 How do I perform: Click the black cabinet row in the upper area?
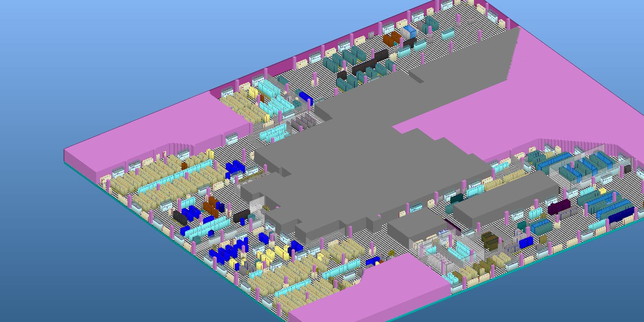click(369, 62)
